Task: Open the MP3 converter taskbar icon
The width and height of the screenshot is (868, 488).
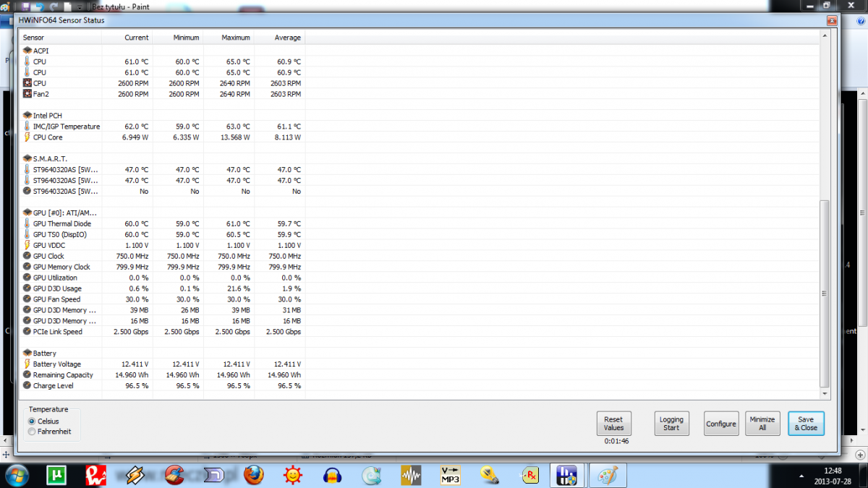Action: tap(451, 475)
